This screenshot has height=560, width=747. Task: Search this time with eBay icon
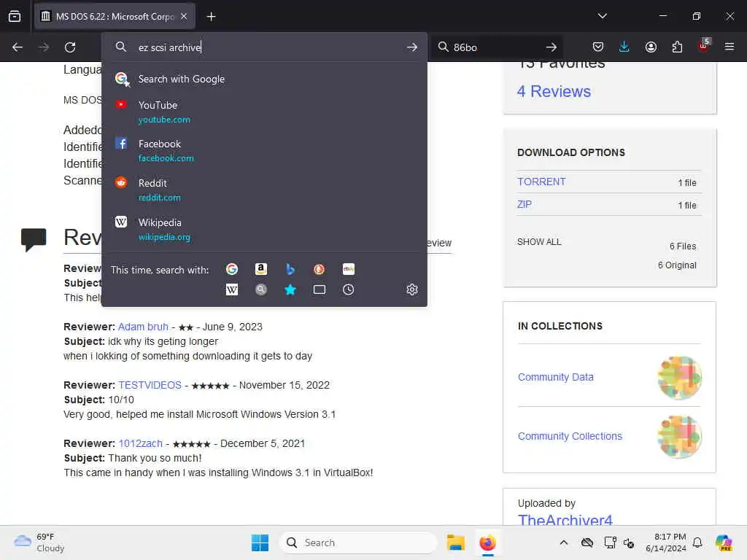348,269
